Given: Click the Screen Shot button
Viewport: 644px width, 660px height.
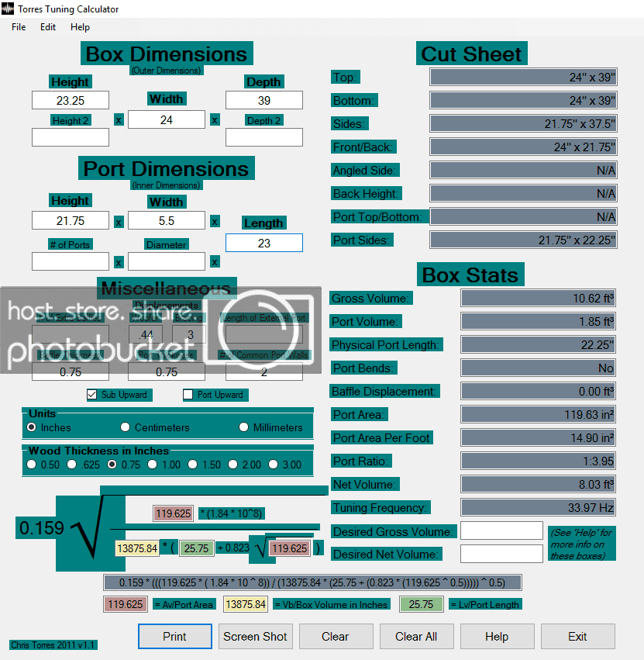Looking at the screenshot, I should click(x=255, y=636).
